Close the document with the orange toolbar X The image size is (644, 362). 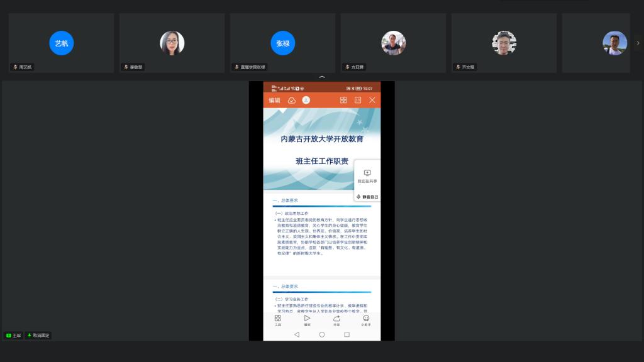click(x=372, y=100)
